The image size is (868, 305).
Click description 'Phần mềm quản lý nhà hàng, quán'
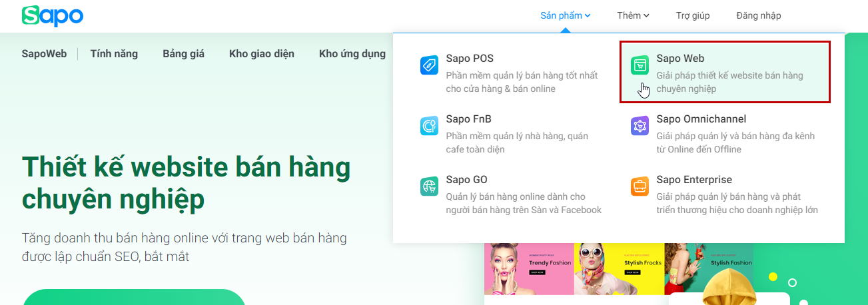click(x=517, y=136)
